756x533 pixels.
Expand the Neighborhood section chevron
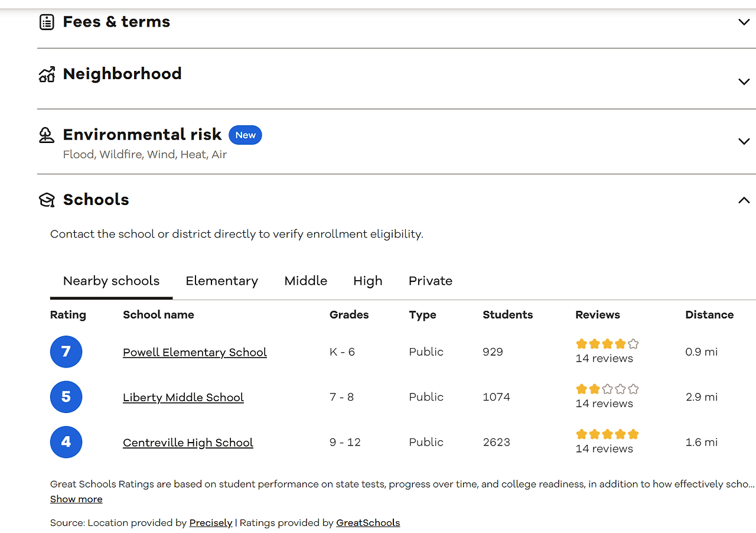pyautogui.click(x=744, y=82)
